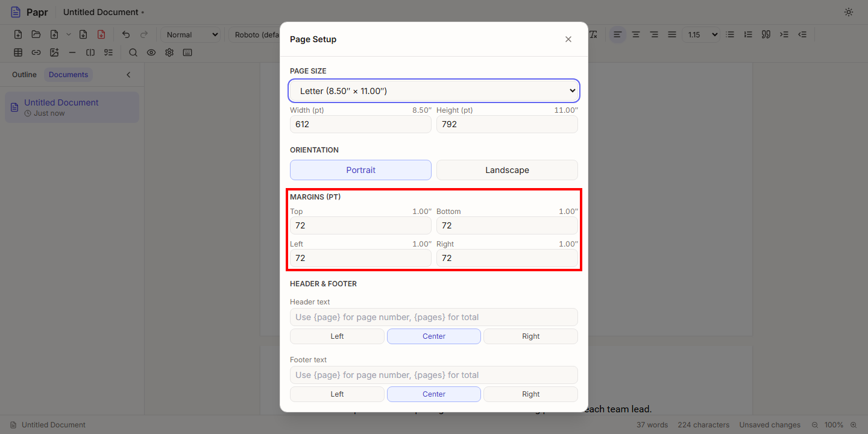Image resolution: width=868 pixels, height=434 pixels.
Task: Click the Search magnifier icon
Action: point(133,52)
